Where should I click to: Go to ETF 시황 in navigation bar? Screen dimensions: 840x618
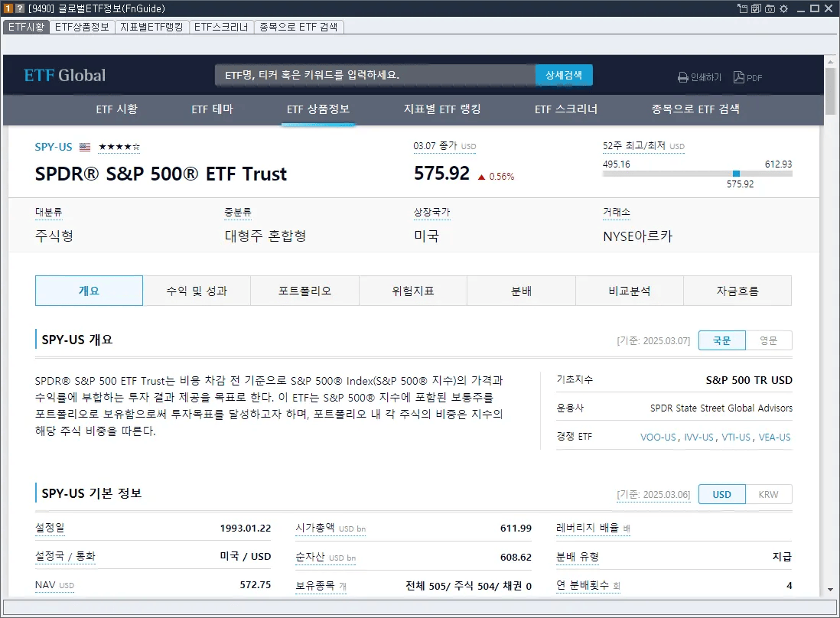point(117,109)
